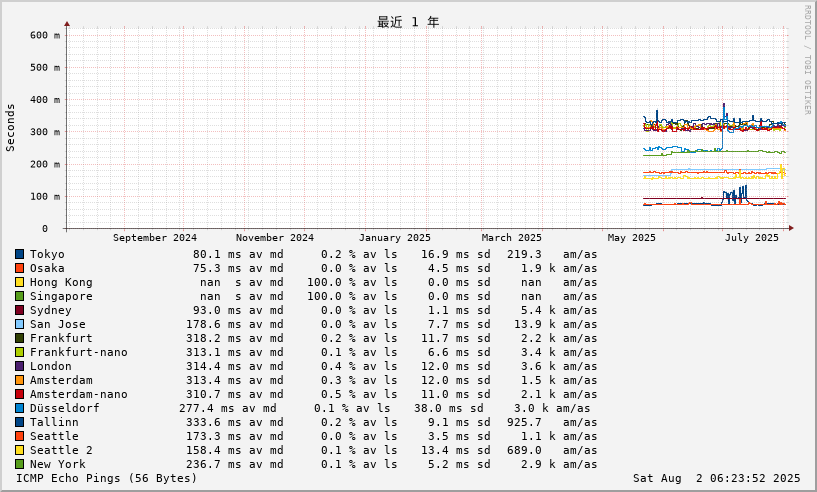Click the Seattle 2 yellow legend swatch

19,450
